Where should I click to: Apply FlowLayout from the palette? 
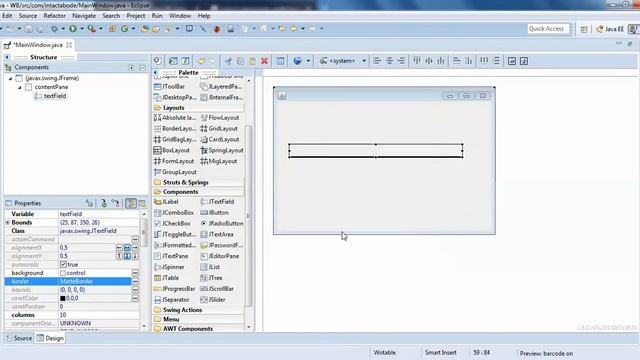pyautogui.click(x=220, y=118)
